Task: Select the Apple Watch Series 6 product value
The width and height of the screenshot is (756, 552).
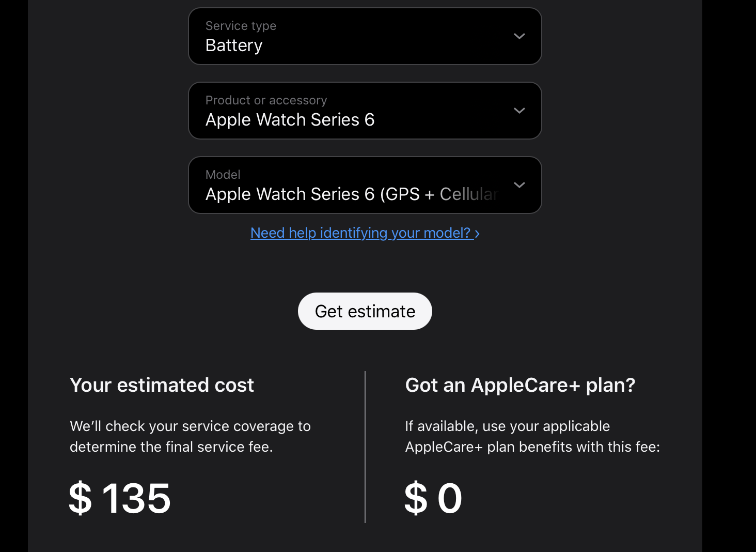Action: tap(290, 120)
